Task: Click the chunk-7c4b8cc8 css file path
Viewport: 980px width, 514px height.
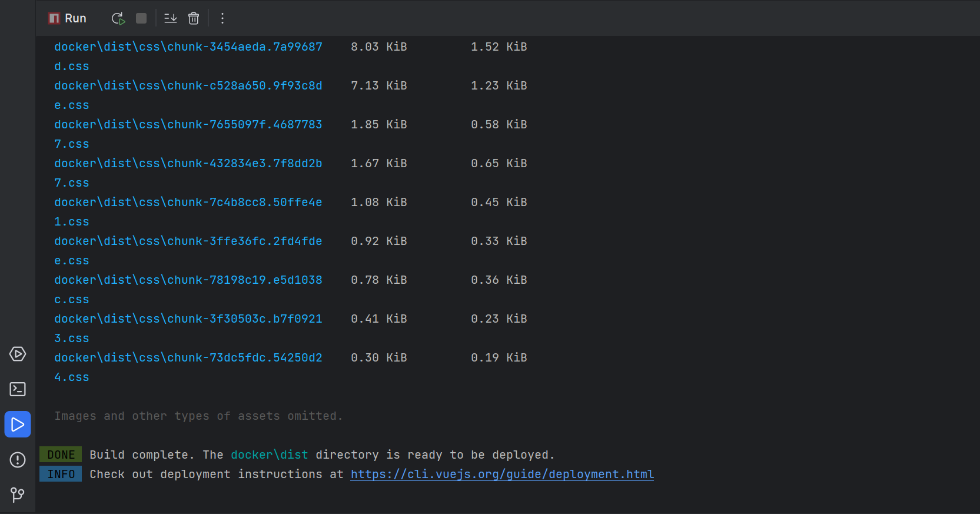Action: pyautogui.click(x=188, y=203)
